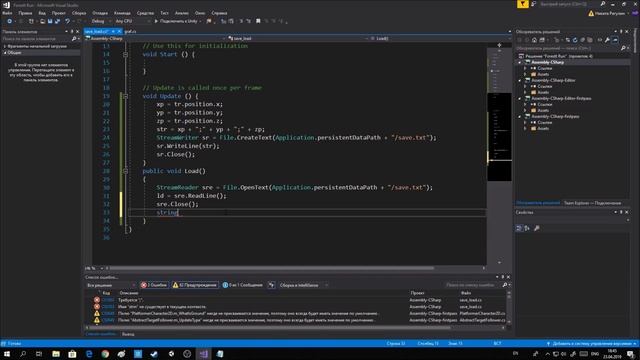Image resolution: width=640 pixels, height=360 pixels.
Task: Click the horizontal scrollbar of the code editor
Action: click(271, 268)
